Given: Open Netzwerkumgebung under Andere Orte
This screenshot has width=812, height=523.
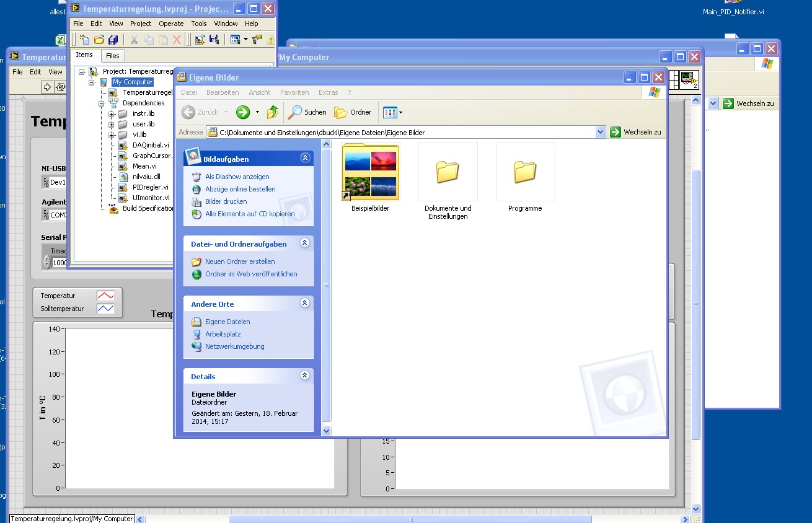Looking at the screenshot, I should coord(235,346).
